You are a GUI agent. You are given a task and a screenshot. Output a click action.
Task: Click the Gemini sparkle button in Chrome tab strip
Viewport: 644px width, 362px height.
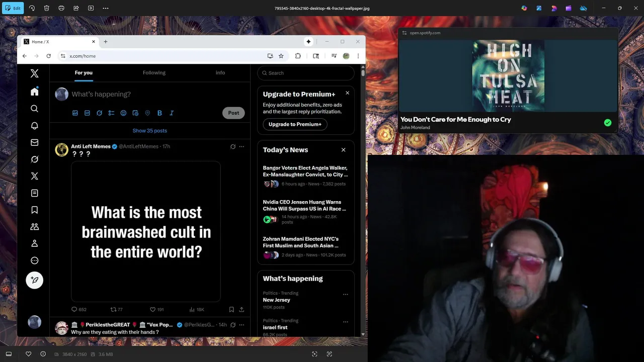[308, 42]
